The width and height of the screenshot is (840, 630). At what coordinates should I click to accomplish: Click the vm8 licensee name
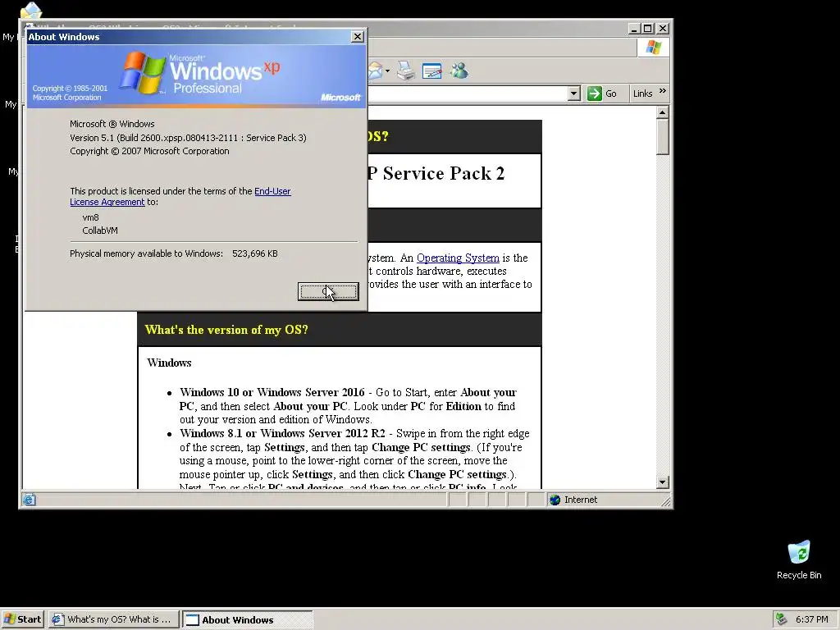(90, 217)
